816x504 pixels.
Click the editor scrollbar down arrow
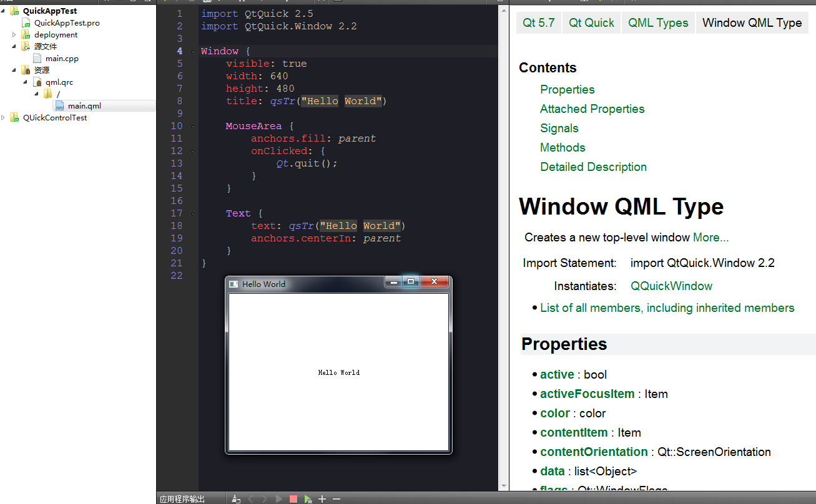[x=503, y=485]
